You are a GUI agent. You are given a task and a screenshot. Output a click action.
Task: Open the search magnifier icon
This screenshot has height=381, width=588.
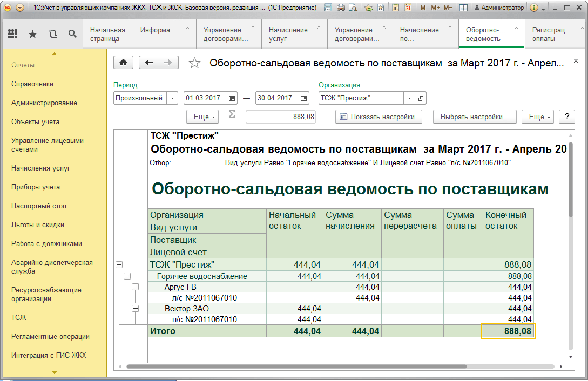(x=72, y=34)
